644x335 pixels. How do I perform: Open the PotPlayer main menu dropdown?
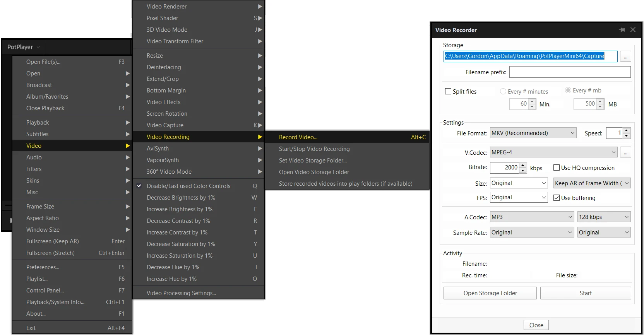point(24,47)
